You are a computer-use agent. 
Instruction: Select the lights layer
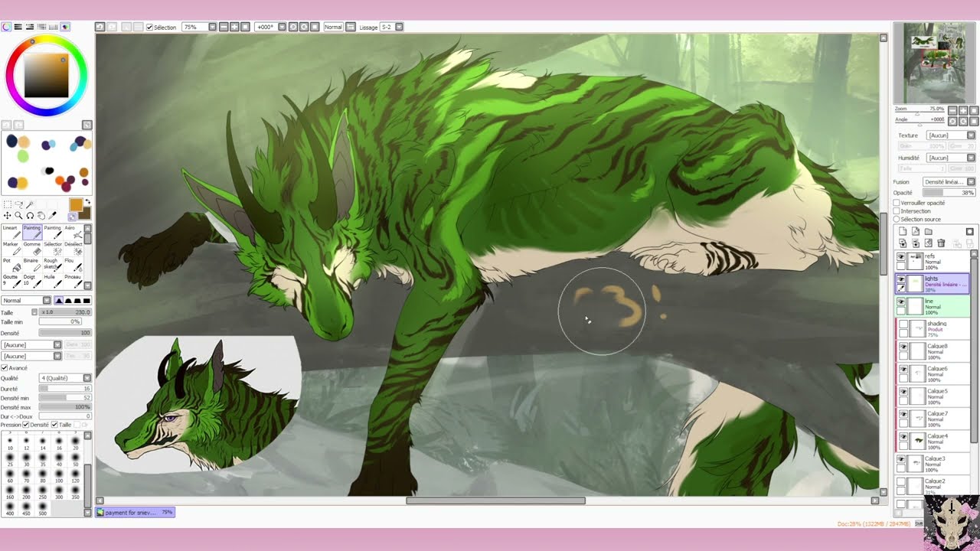[x=933, y=284]
